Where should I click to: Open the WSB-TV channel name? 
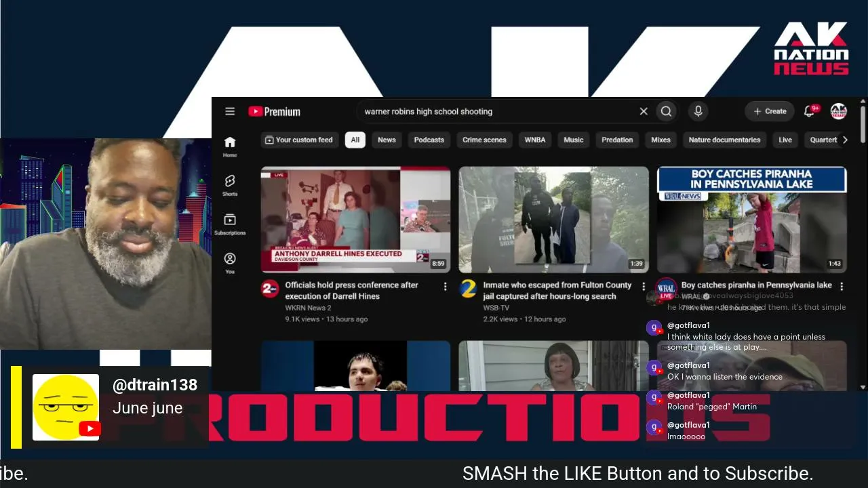point(495,308)
